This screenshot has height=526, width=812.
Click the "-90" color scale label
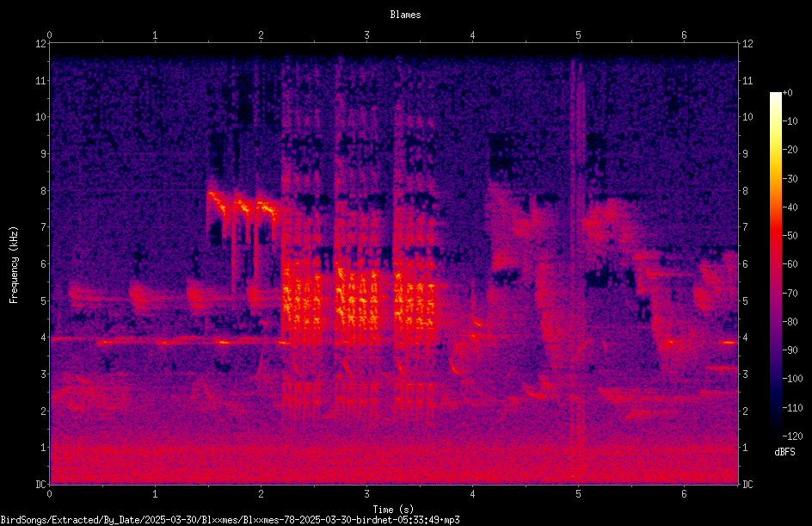click(x=790, y=350)
